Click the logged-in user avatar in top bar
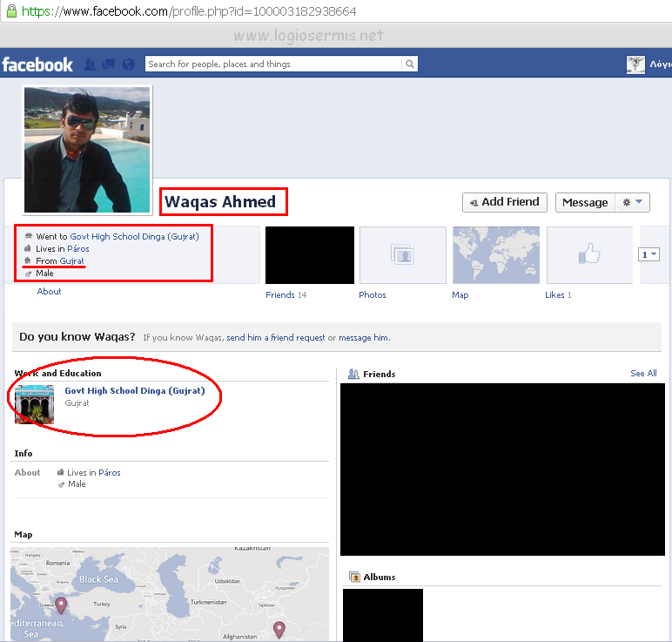672x642 pixels. click(x=635, y=64)
